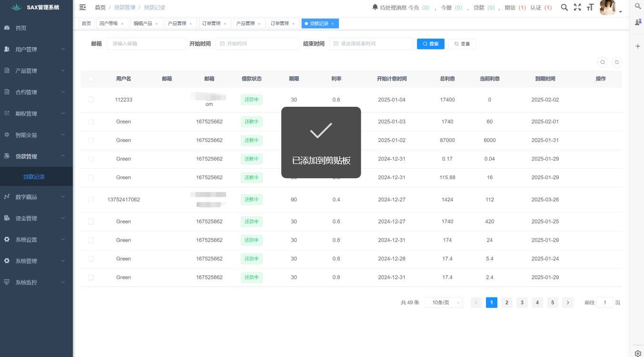This screenshot has width=644, height=357.
Task: Click the font size adjustment icon
Action: pos(590,7)
